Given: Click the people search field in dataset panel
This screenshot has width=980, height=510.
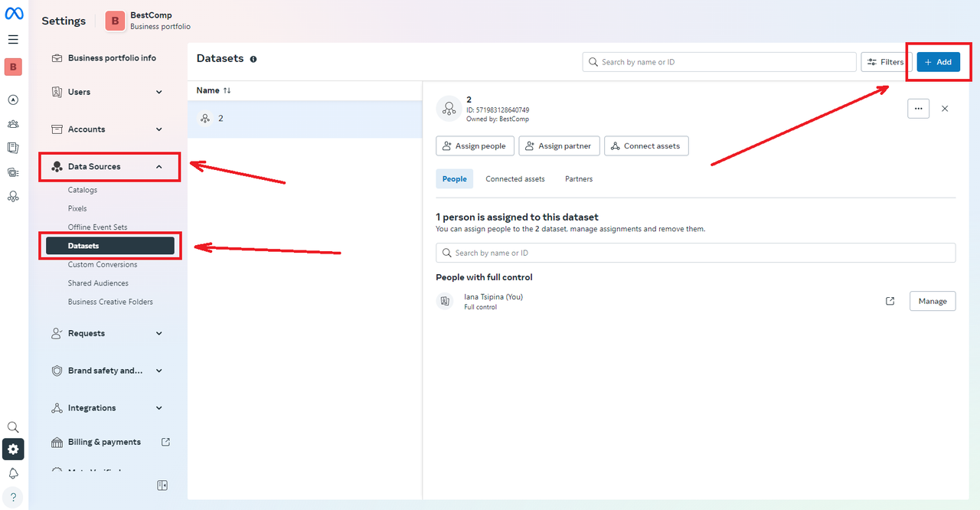Looking at the screenshot, I should coord(695,253).
